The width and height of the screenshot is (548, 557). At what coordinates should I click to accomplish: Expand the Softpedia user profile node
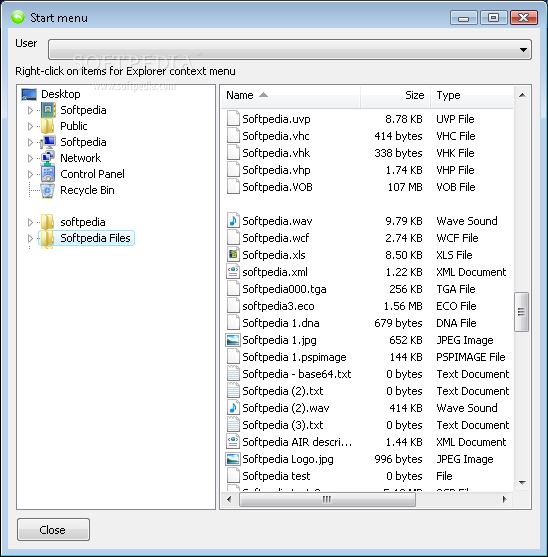[x=31, y=110]
